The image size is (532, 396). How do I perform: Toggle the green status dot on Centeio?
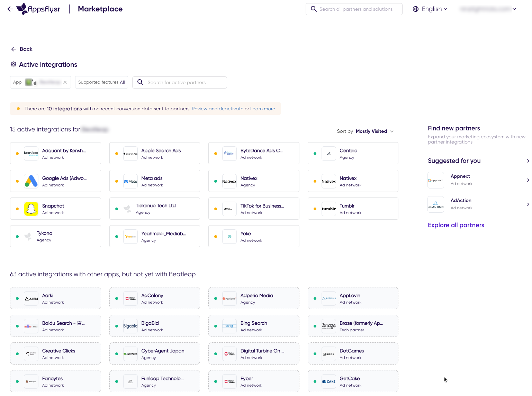tap(315, 153)
